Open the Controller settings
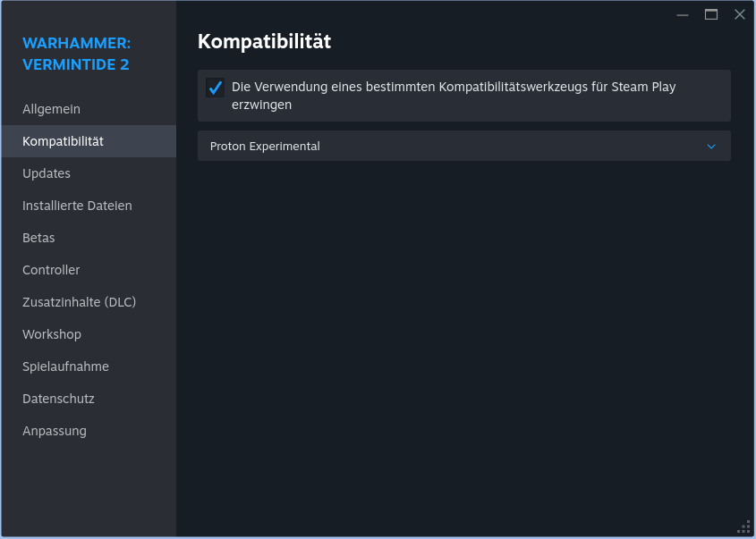The image size is (756, 539). [x=51, y=270]
